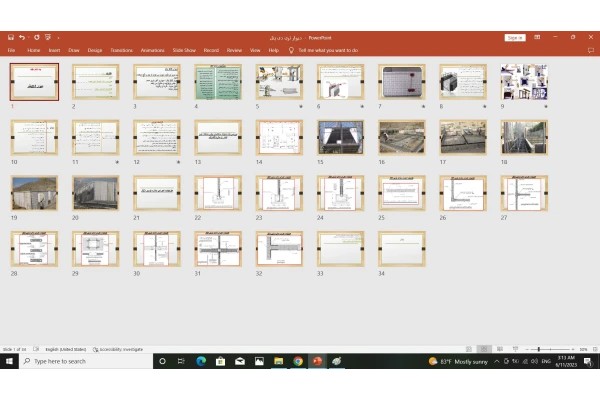Click transition star icon under slide 5

click(x=301, y=106)
